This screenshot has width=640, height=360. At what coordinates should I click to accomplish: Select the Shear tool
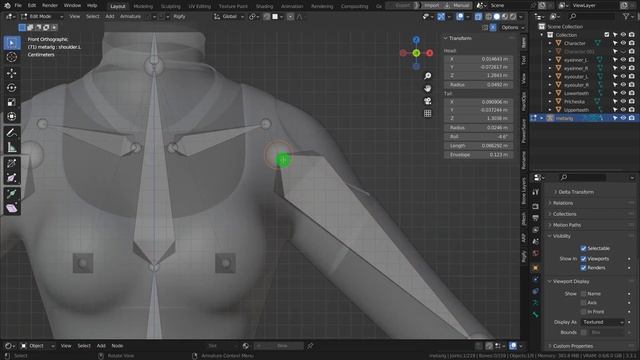click(12, 208)
